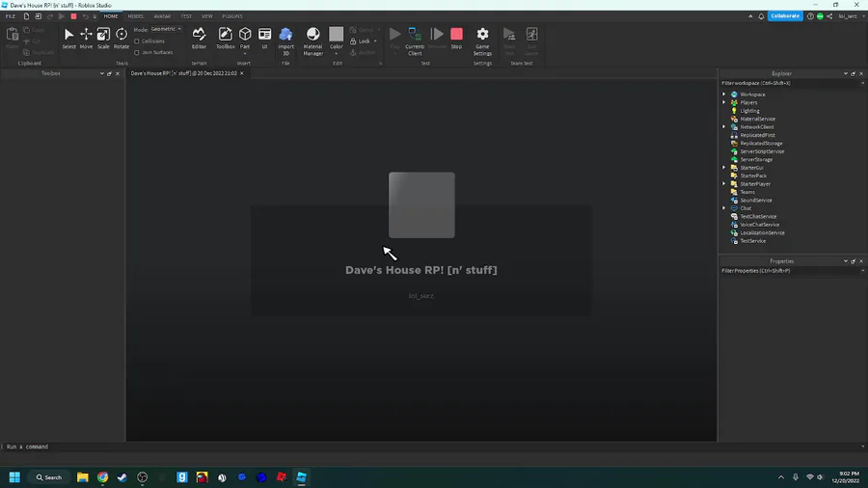This screenshot has height=488, width=868.
Task: Click the Lock tool in Edit group
Action: pyautogui.click(x=364, y=41)
